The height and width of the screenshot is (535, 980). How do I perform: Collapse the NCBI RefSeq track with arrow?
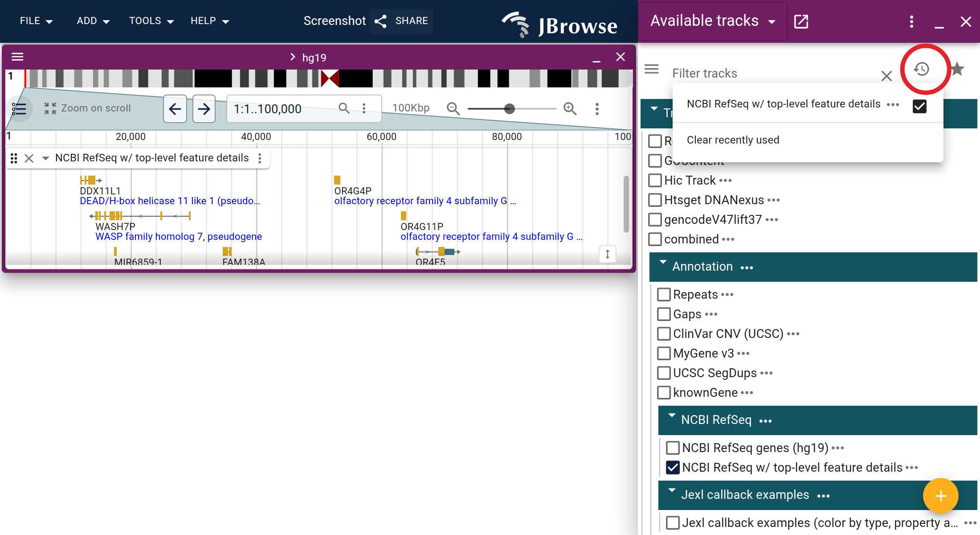click(45, 158)
